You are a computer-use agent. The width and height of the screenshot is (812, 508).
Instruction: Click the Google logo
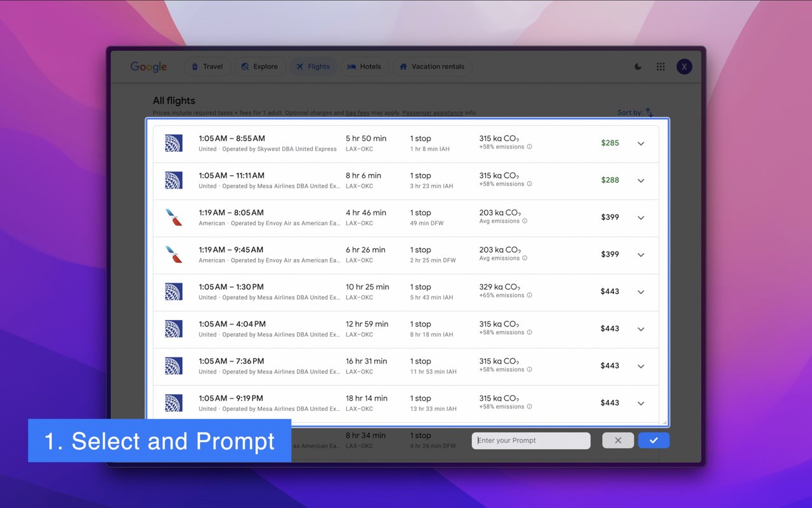coord(148,67)
